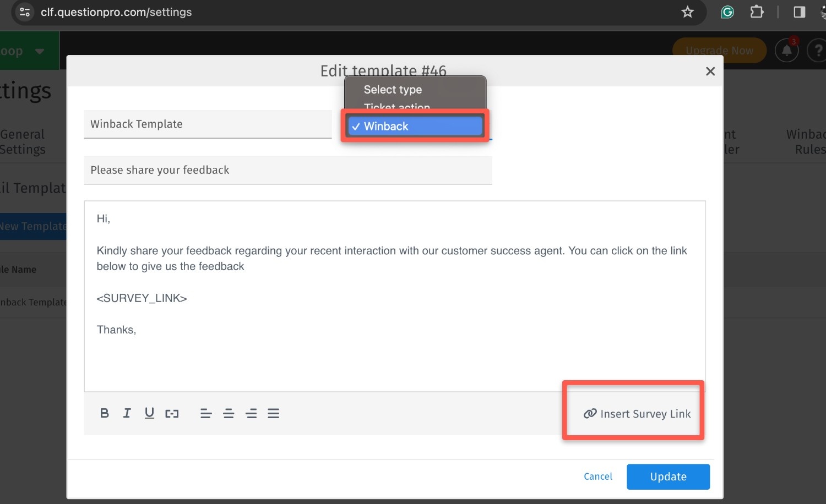The width and height of the screenshot is (826, 504).
Task: Cancel editing the template
Action: point(598,476)
